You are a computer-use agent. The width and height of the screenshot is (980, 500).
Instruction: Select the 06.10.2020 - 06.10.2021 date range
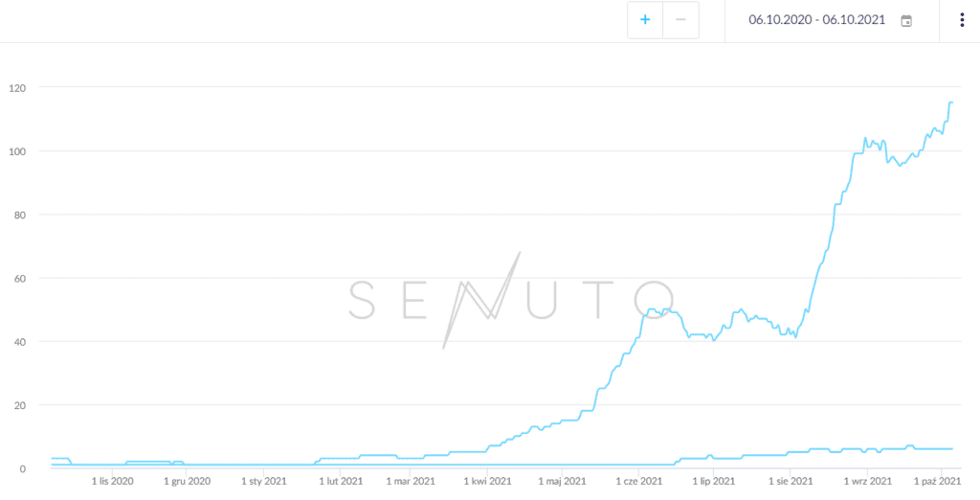click(817, 20)
